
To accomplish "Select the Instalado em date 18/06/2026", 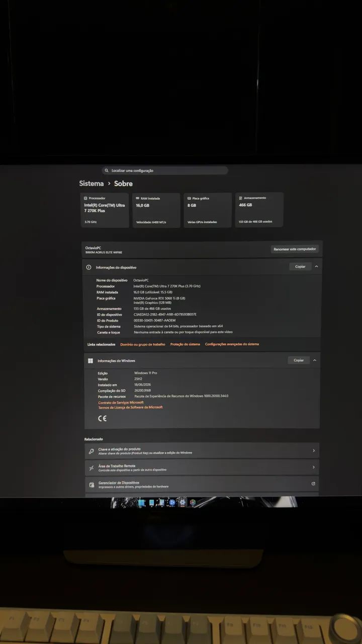I will coord(142,385).
